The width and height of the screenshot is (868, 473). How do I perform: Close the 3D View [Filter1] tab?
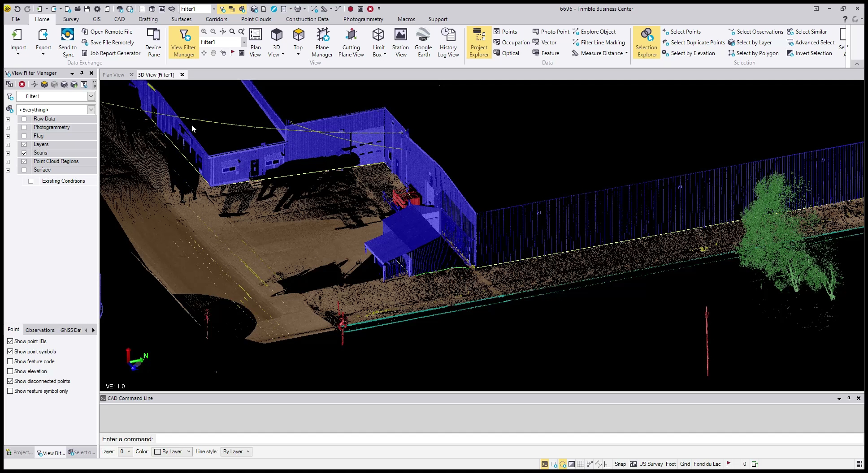coord(182,75)
